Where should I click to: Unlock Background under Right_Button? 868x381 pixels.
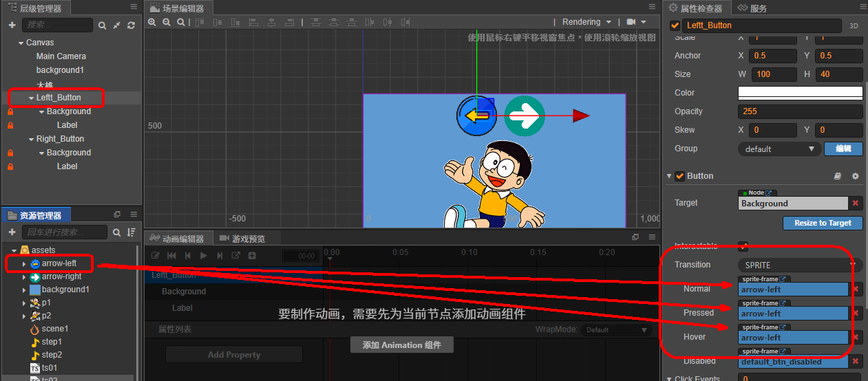point(10,153)
